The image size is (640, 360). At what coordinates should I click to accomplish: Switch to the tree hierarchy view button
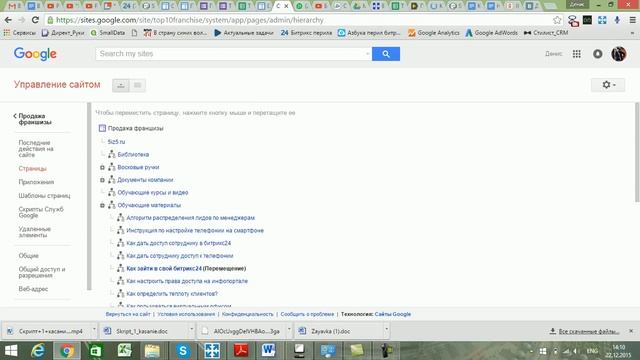pos(121,85)
